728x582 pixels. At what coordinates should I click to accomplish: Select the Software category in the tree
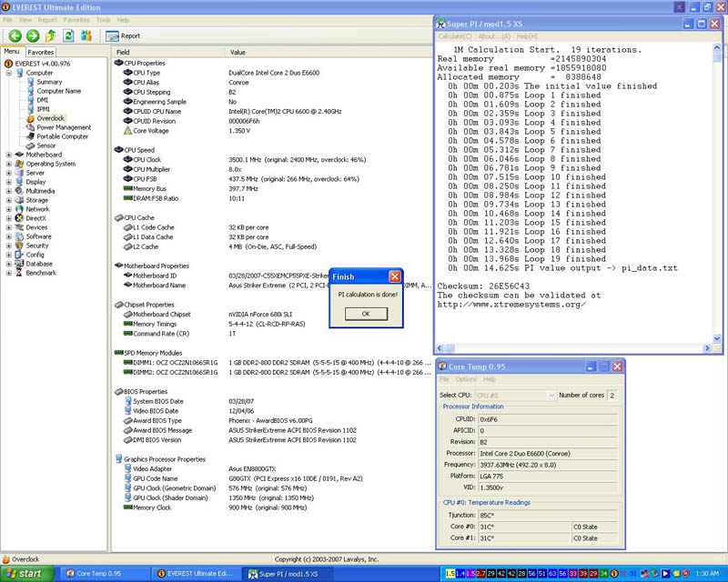pyautogui.click(x=38, y=236)
